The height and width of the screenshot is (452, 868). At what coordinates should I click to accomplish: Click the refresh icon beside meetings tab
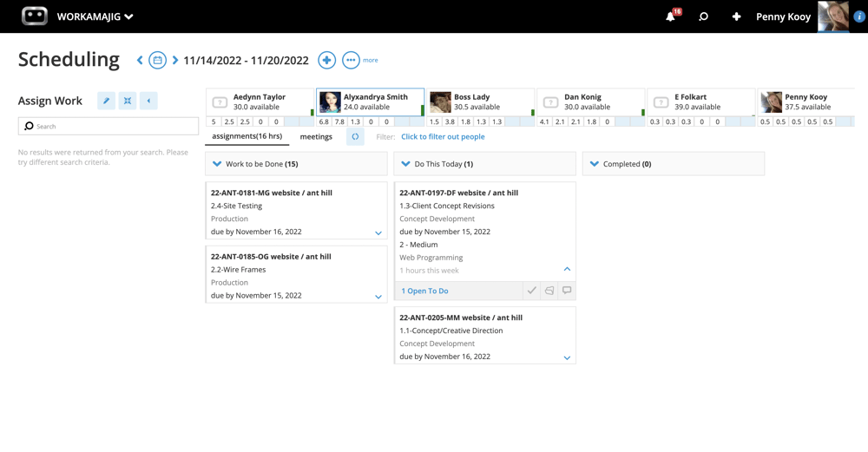(x=355, y=137)
